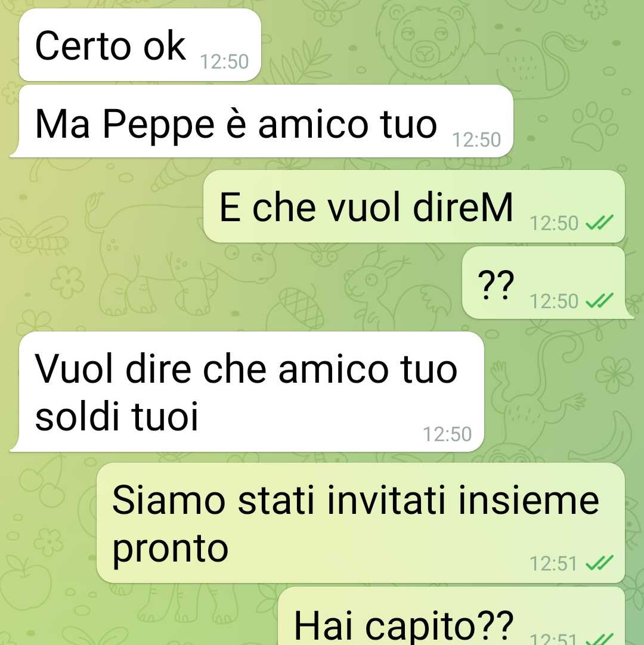
Task: Click read checkmarks on "E che vuol direM"
Action: pos(599,222)
